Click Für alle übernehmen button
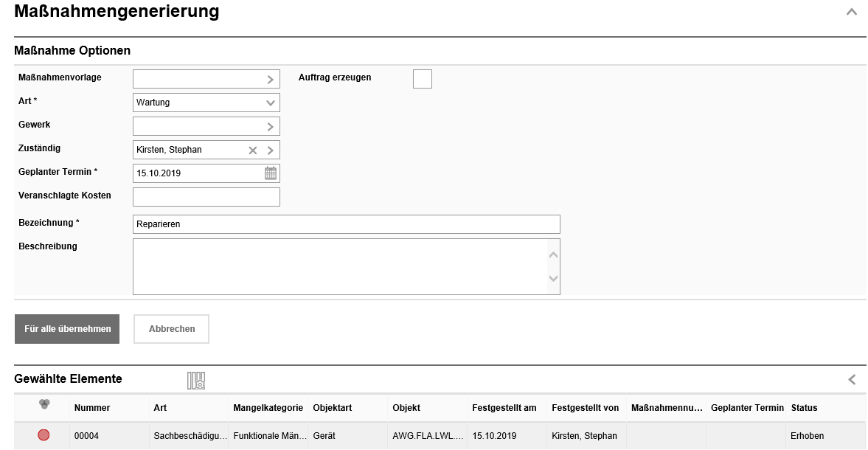Screen dimensions: 868x450 [67, 329]
